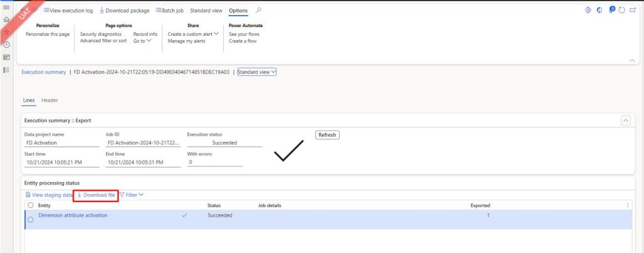644x253 pixels.
Task: Toggle the select-all circle in Entity header
Action: [30, 205]
